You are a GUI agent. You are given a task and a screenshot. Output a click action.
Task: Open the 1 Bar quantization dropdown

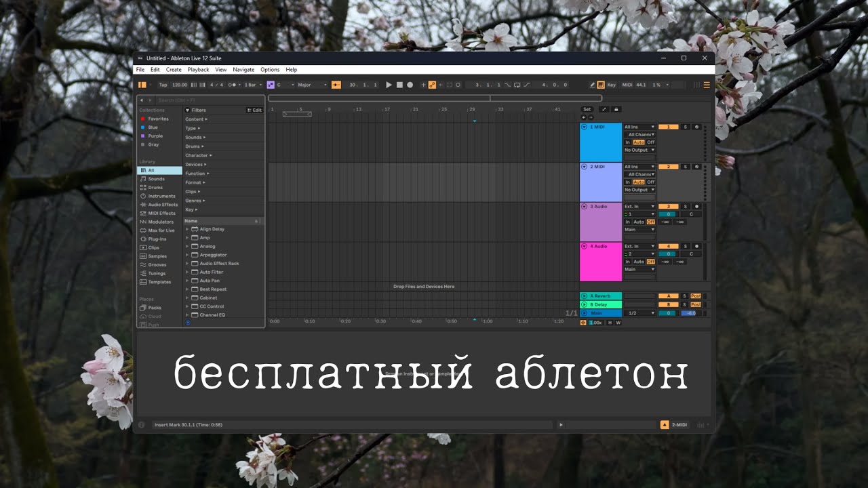(253, 85)
